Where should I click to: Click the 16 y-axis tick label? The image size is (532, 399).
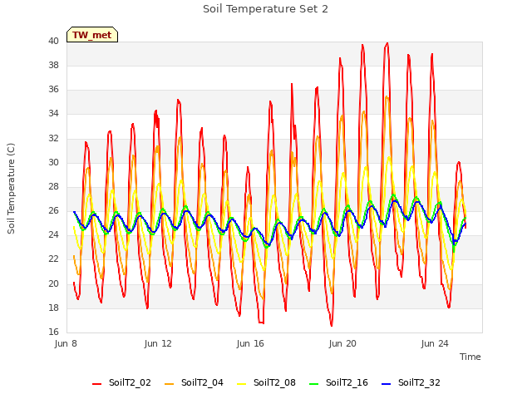pyautogui.click(x=53, y=332)
